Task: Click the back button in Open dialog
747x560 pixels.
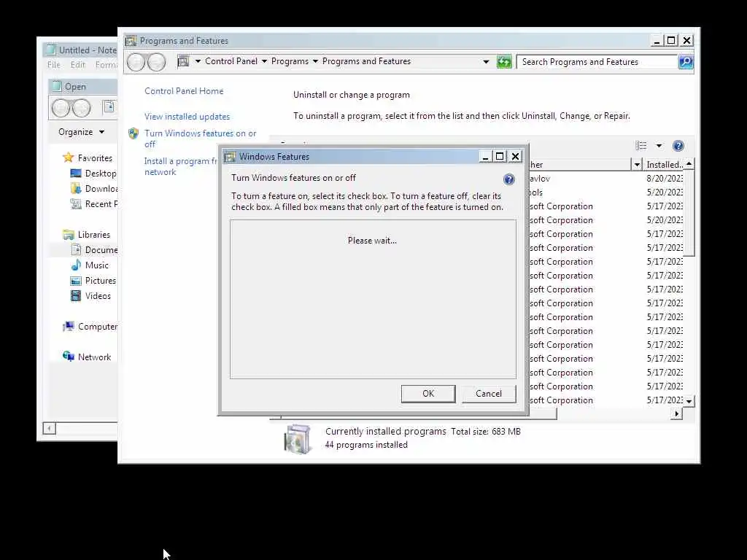Action: pos(61,108)
